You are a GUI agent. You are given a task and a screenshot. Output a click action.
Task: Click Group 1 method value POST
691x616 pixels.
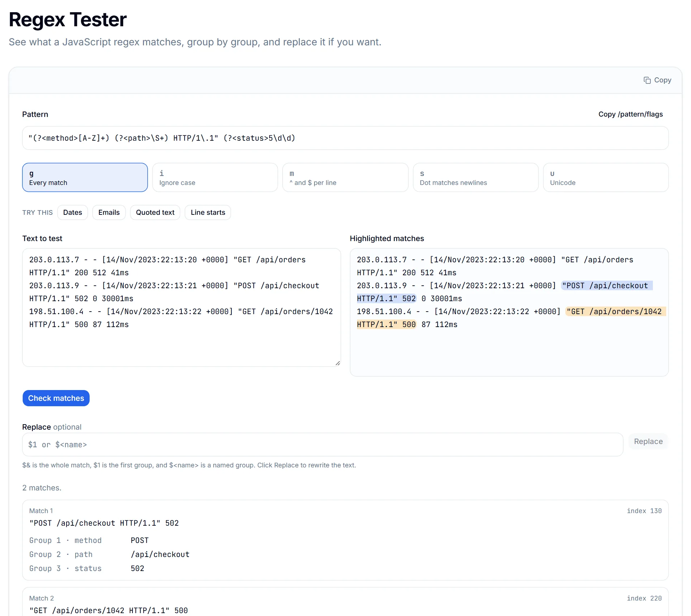click(140, 540)
